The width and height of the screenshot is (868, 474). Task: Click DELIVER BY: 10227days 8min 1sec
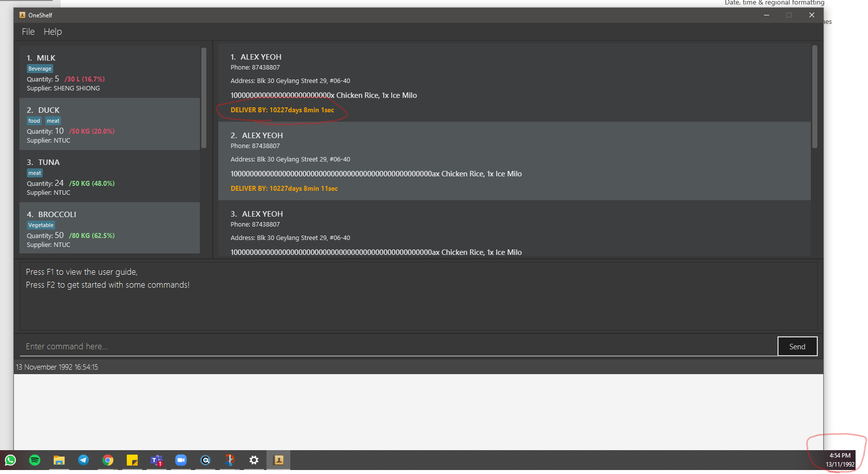click(x=282, y=110)
